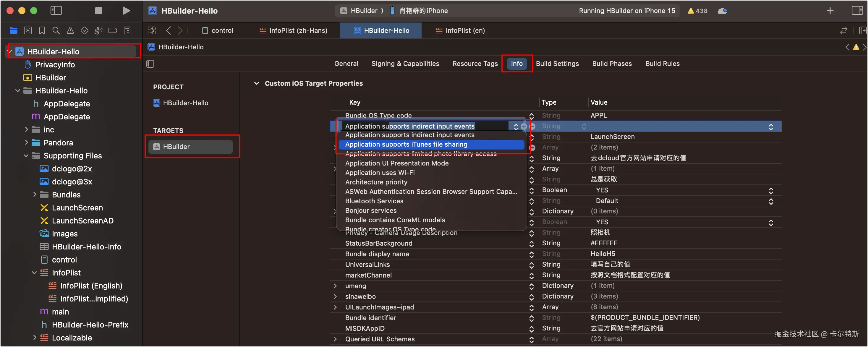Click plus button beside selected key row
Image resolution: width=868 pixels, height=347 pixels.
[x=524, y=126]
